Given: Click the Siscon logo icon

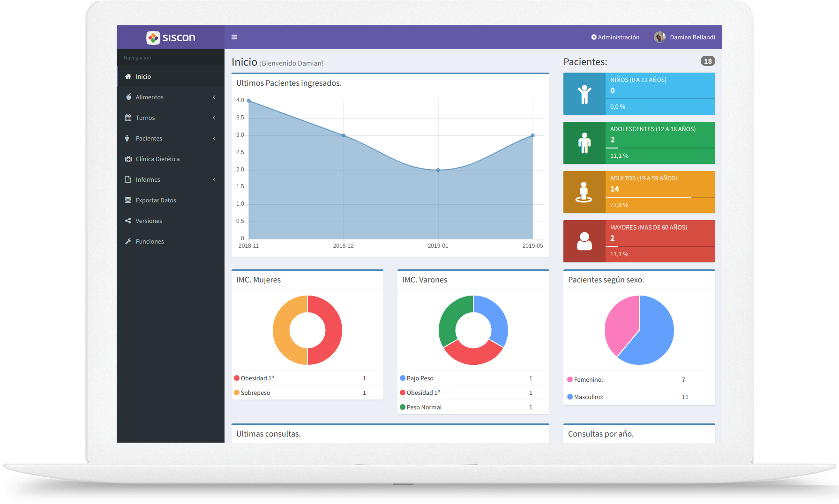Looking at the screenshot, I should [153, 37].
